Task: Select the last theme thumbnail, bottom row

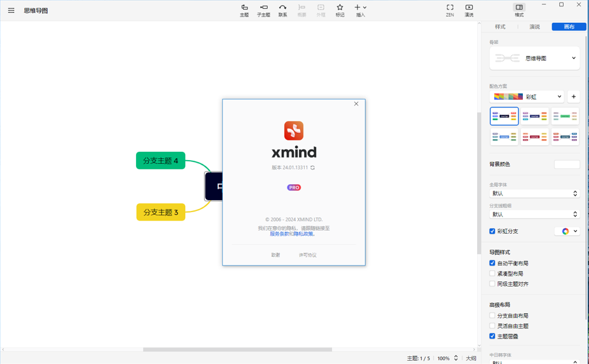Action: coord(565,137)
